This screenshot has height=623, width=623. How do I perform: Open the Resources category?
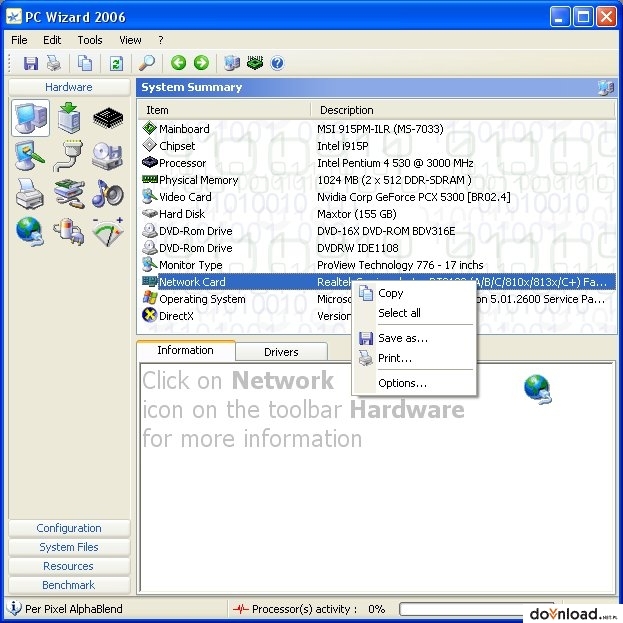(69, 566)
